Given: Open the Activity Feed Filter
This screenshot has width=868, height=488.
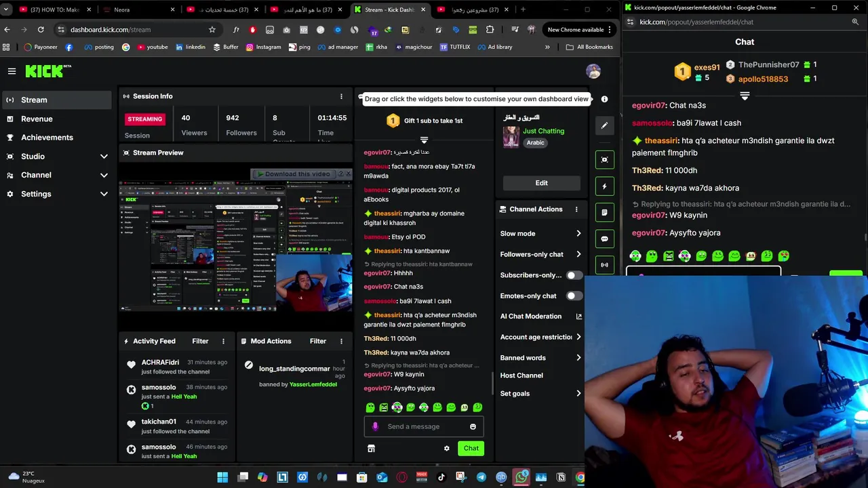Looking at the screenshot, I should (x=200, y=341).
